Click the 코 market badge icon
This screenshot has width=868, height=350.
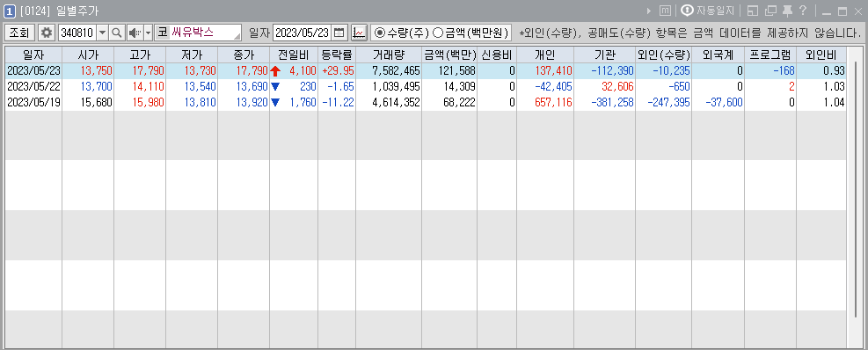[x=162, y=33]
